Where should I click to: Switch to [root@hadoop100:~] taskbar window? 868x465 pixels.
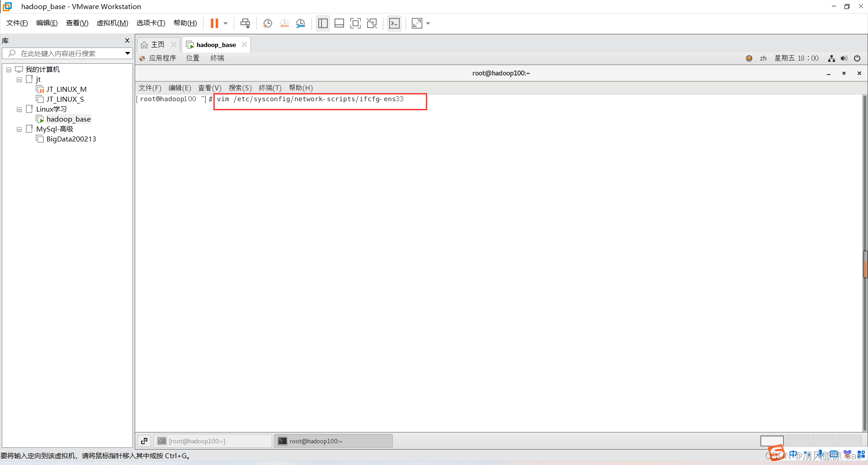pos(213,441)
